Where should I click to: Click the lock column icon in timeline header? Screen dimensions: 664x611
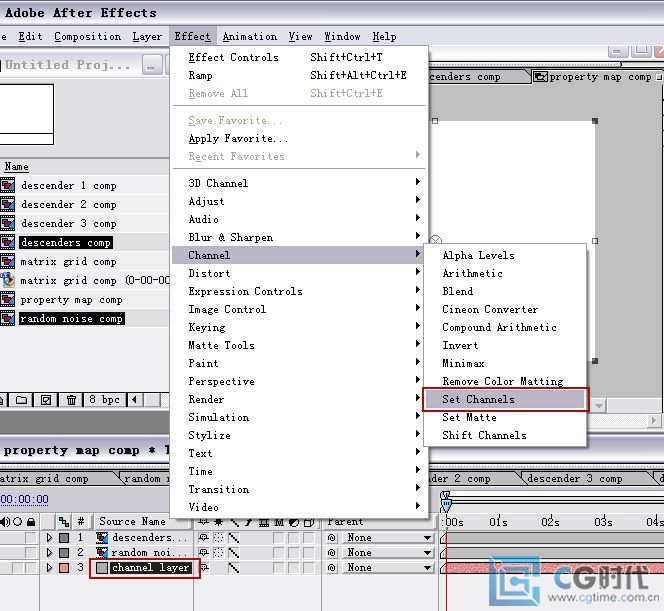pos(30,522)
